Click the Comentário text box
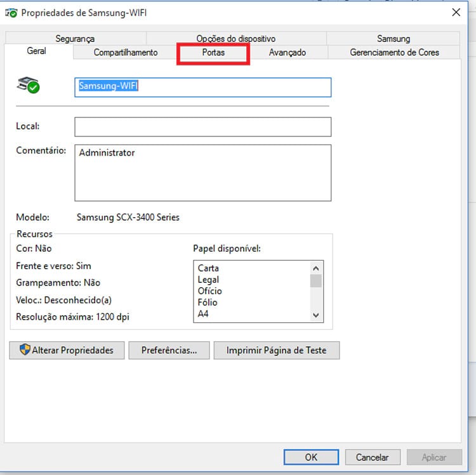This screenshot has height=475, width=476. click(x=203, y=173)
